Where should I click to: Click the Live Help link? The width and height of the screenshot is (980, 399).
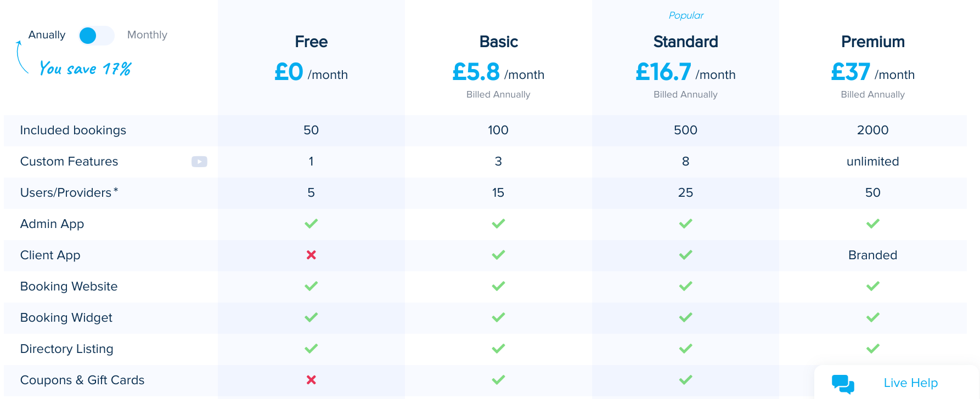[910, 383]
